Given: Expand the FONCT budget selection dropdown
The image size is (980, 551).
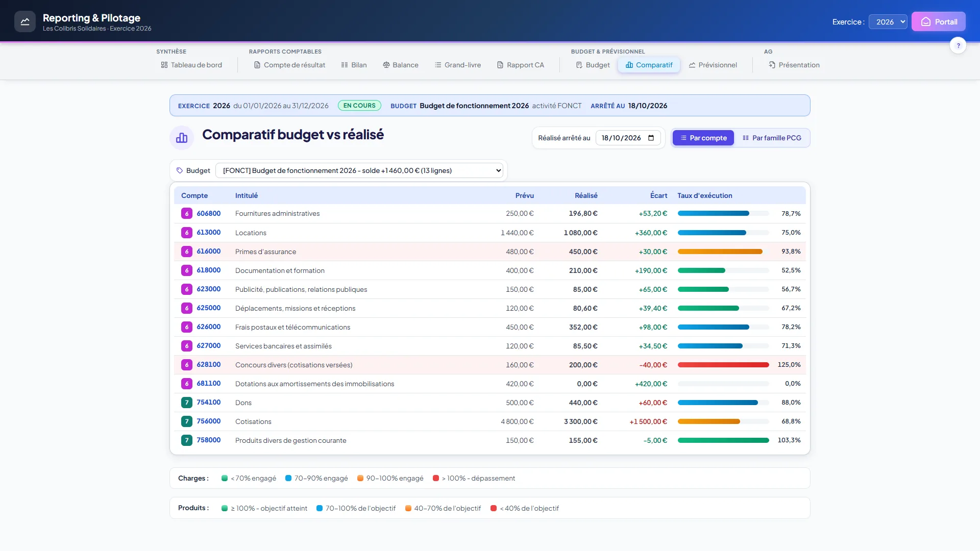Looking at the screenshot, I should tap(359, 170).
